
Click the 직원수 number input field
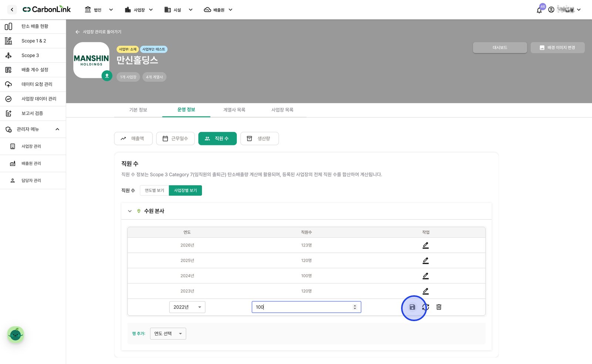coord(306,307)
